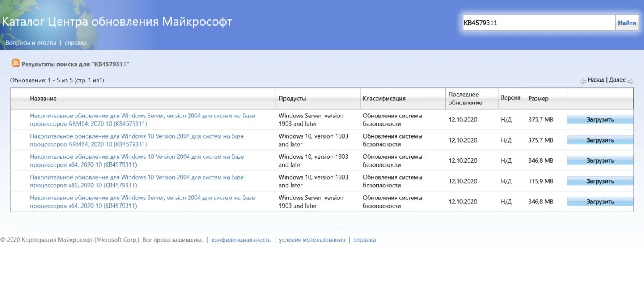Sort by the Версия column header
644x303 pixels.
511,97
